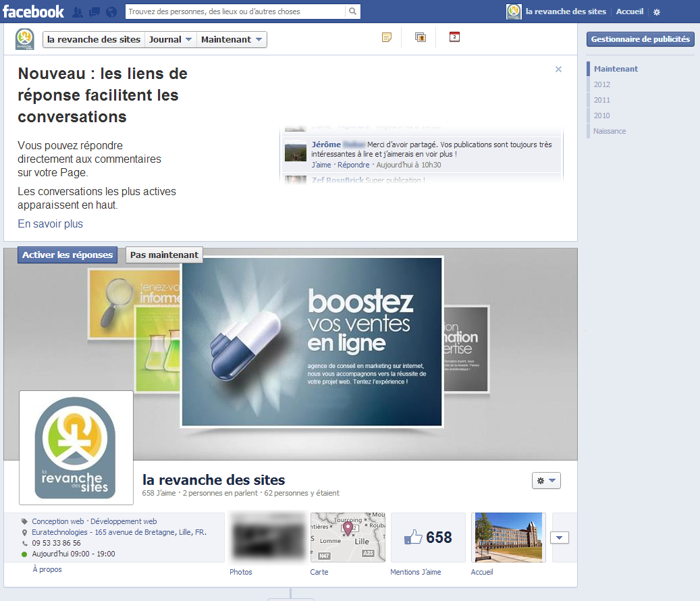Image resolution: width=700 pixels, height=601 pixels.
Task: Open En savoir plus link
Action: [x=51, y=224]
